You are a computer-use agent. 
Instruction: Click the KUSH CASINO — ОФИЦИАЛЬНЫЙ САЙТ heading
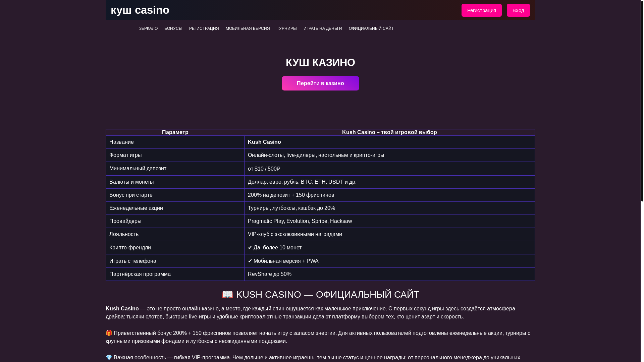pyautogui.click(x=320, y=294)
